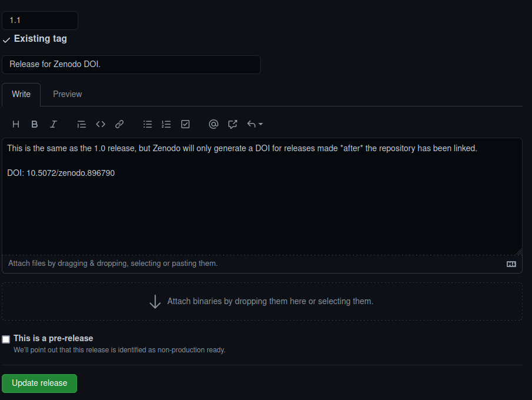Screen dimensions: 532x400
Task: Click the 'Attach binaries' drop zone
Action: pos(262,301)
